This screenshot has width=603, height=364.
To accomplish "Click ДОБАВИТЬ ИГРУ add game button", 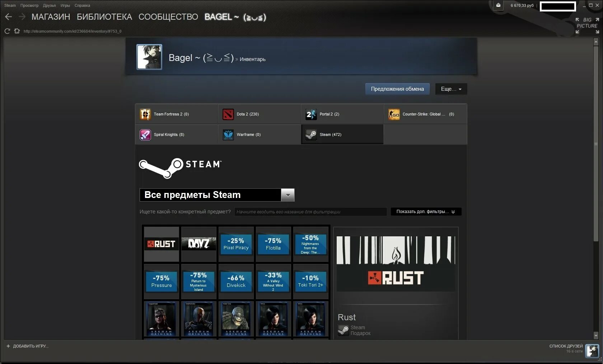I will click(x=27, y=346).
